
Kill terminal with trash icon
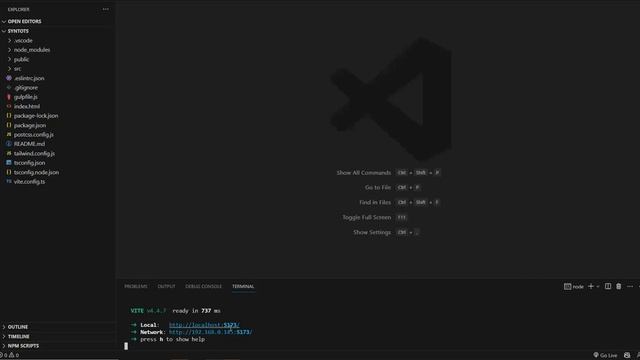coord(619,287)
